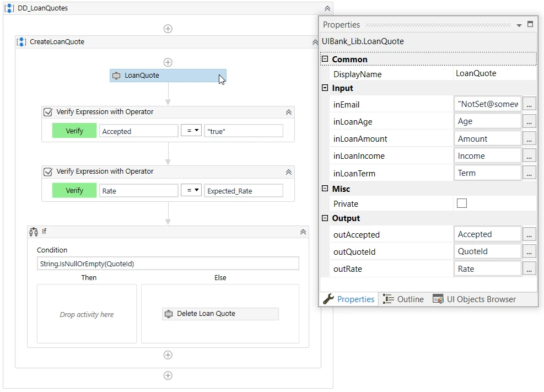Select the LoanQuote activity

tap(168, 76)
